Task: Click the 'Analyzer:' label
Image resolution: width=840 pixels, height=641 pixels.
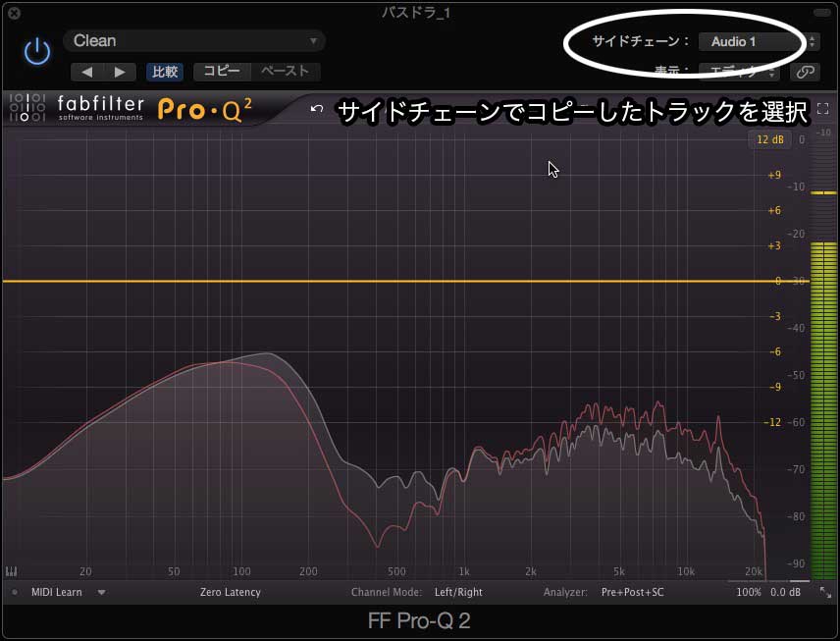Action: pos(565,592)
